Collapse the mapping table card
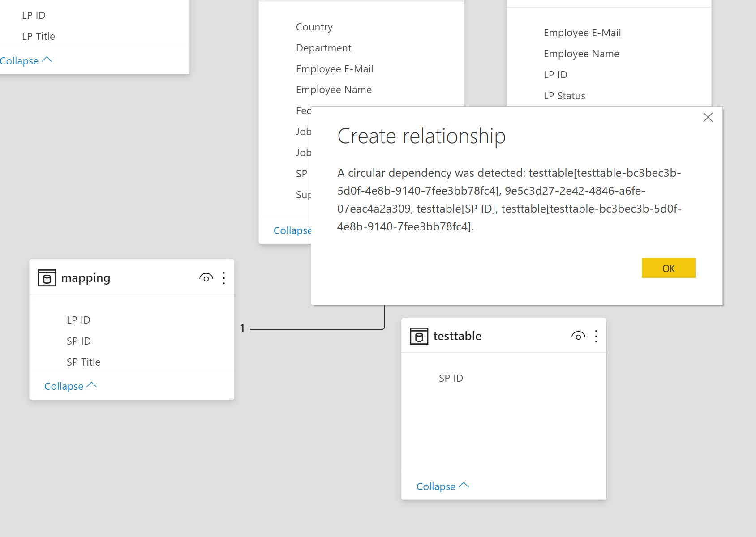The width and height of the screenshot is (756, 537). [70, 386]
